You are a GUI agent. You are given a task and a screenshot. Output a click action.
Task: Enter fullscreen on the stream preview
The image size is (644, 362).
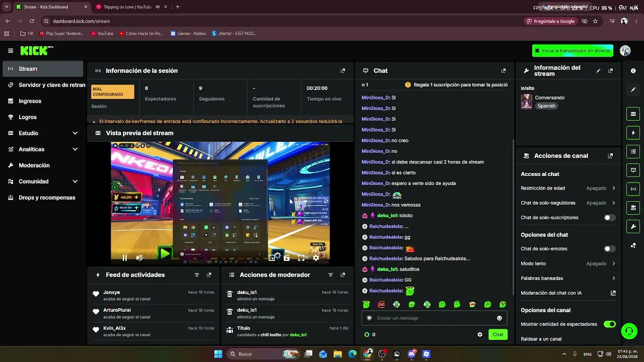coord(301,258)
